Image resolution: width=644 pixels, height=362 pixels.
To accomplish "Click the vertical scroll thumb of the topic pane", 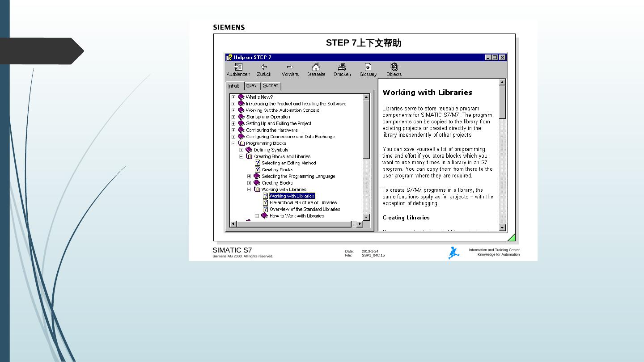I will (502, 102).
